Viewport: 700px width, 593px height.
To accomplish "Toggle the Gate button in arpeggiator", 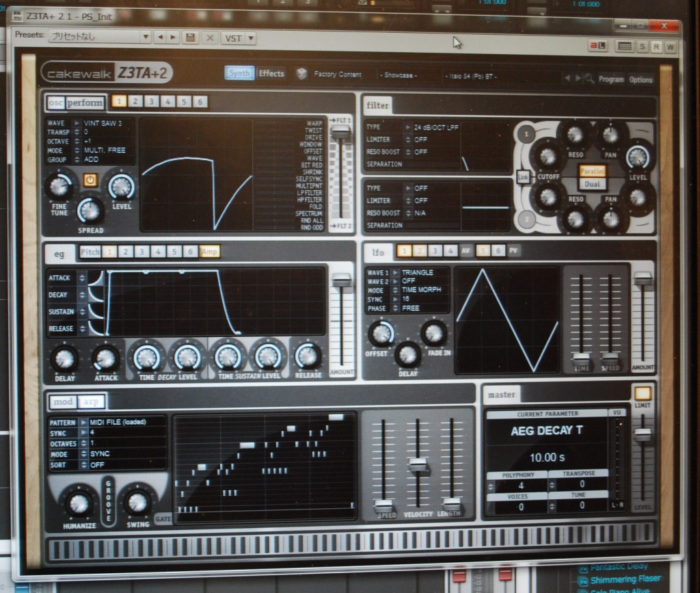I will tap(163, 519).
